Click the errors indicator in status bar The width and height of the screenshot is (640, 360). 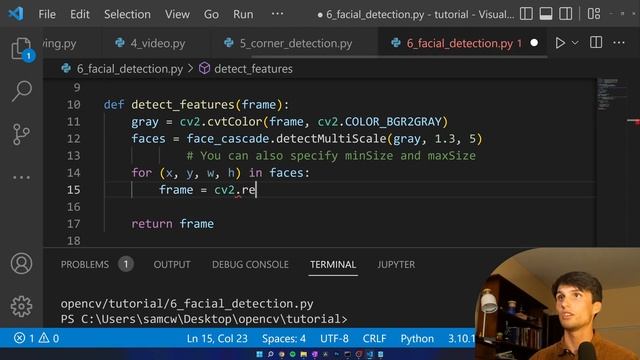tap(24, 338)
